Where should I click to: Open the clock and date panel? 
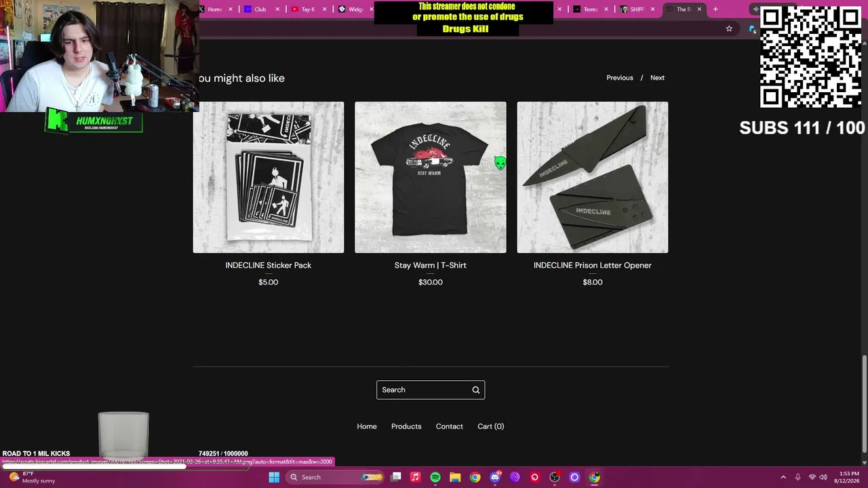coord(848,477)
